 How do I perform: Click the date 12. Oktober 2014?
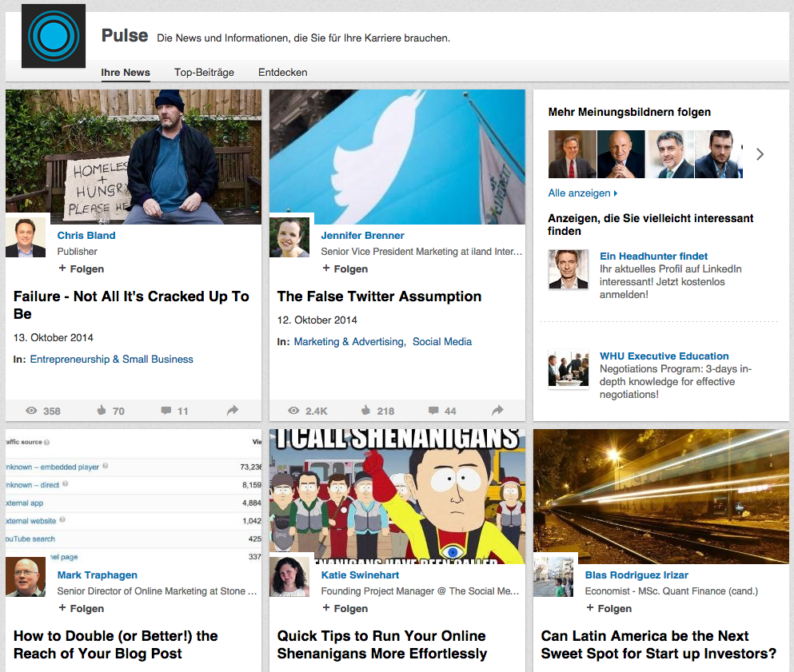pos(317,320)
